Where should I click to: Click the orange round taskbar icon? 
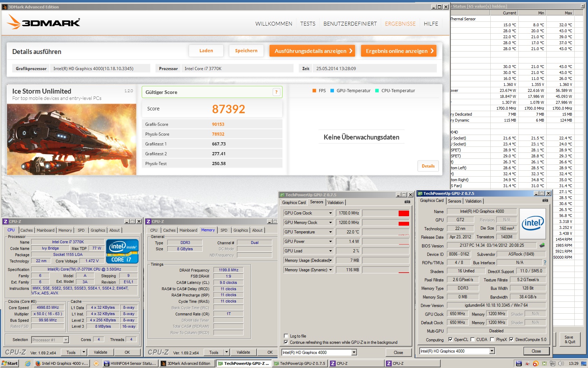click(x=96, y=363)
